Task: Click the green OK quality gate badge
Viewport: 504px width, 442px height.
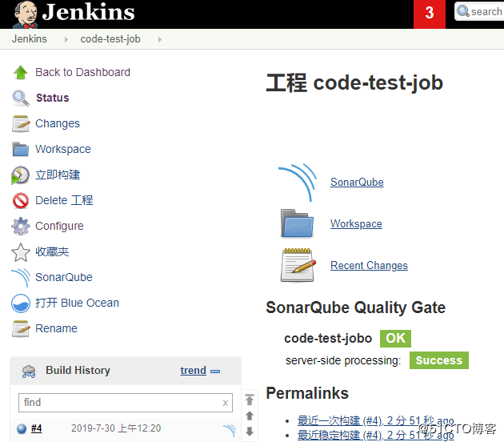Action: [395, 339]
